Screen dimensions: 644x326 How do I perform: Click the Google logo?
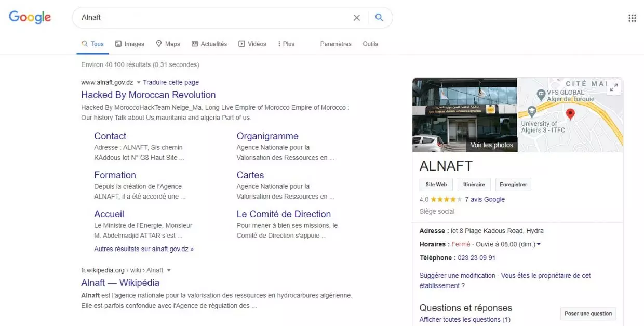pyautogui.click(x=30, y=17)
